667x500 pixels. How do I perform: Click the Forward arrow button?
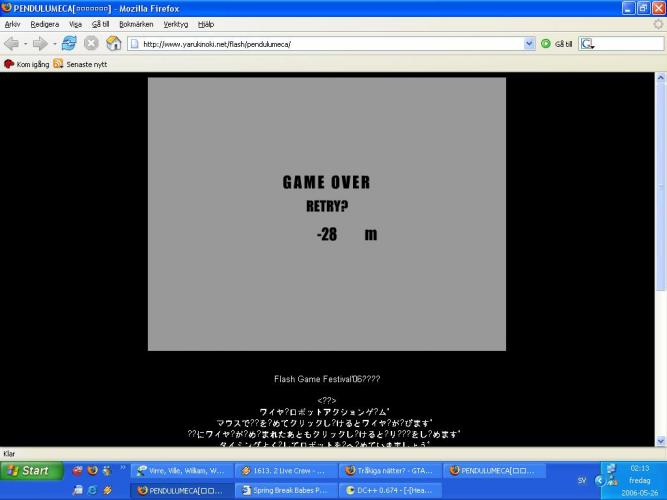pos(42,44)
